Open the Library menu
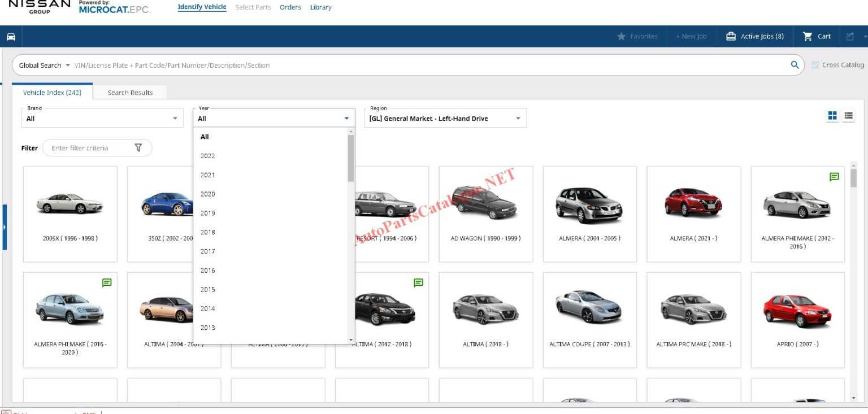Screen dimensions: 868x414 click(x=320, y=7)
